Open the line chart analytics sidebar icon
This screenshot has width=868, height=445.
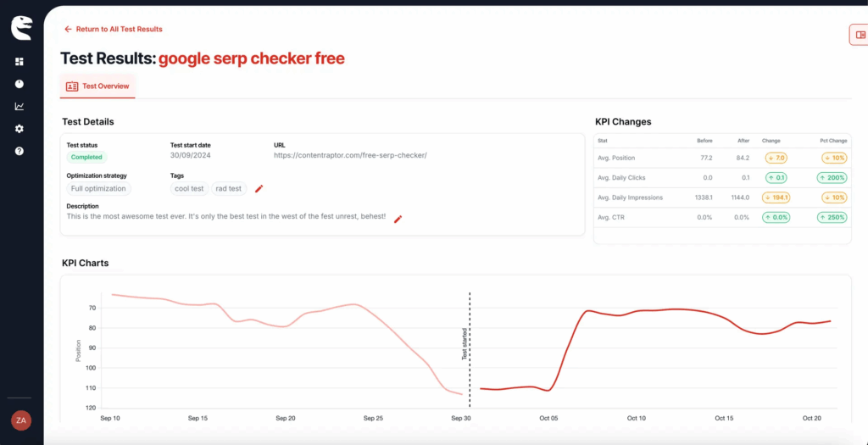click(x=19, y=107)
